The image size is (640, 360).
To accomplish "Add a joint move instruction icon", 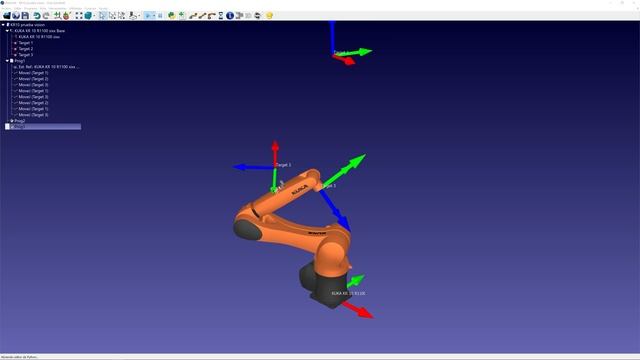I will pyautogui.click(x=193, y=16).
